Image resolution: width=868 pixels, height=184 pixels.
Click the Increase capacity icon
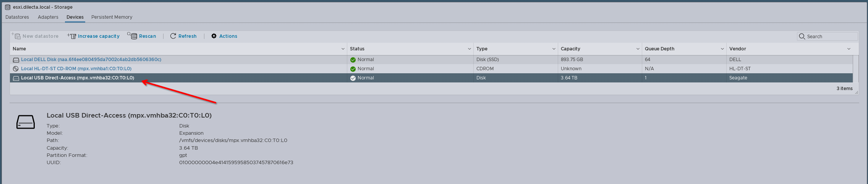click(72, 36)
